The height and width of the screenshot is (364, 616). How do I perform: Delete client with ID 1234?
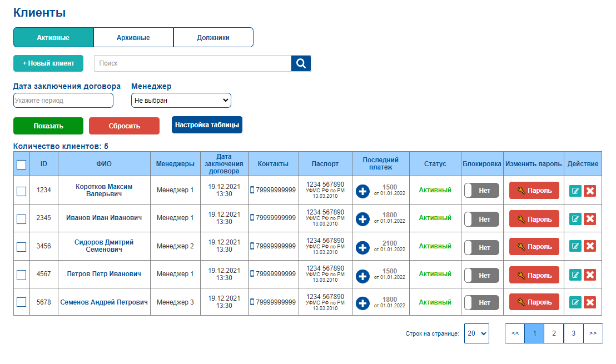(x=590, y=191)
